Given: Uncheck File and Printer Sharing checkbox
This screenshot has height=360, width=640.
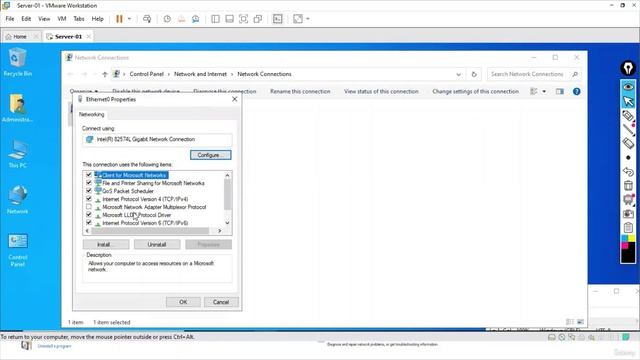Looking at the screenshot, I should (89, 183).
